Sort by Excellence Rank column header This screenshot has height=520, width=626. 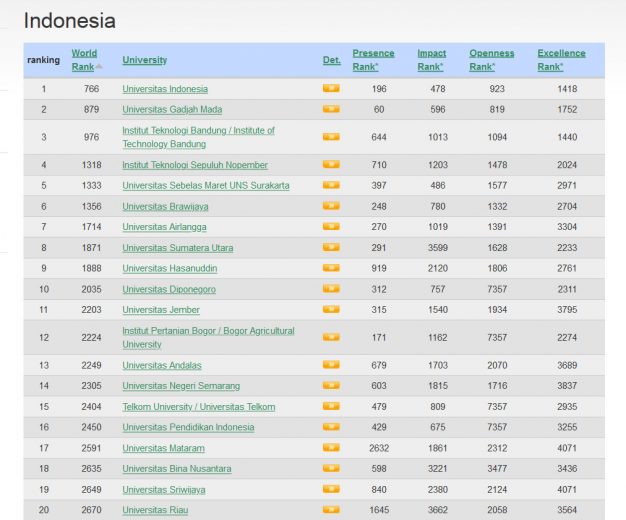pyautogui.click(x=560, y=59)
